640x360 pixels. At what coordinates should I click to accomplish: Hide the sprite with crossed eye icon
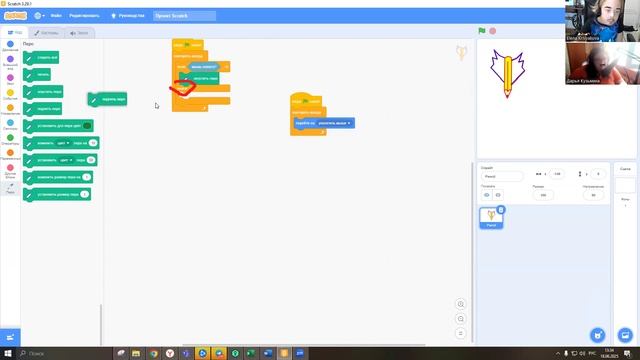tap(498, 195)
